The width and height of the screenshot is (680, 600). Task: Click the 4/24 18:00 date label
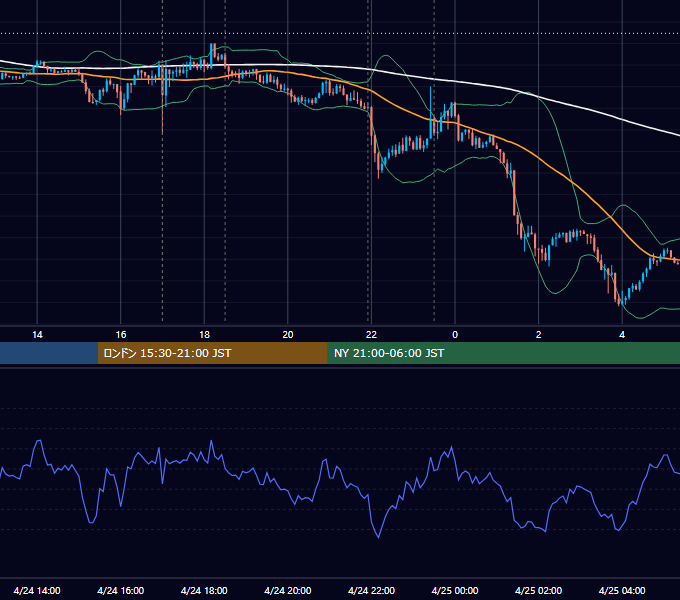[204, 590]
